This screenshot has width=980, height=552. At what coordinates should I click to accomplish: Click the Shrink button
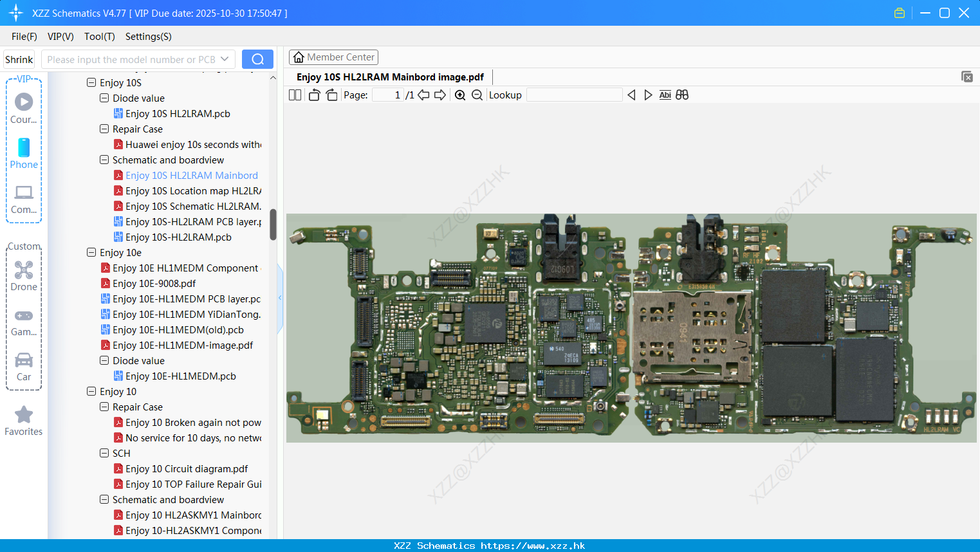click(x=19, y=59)
